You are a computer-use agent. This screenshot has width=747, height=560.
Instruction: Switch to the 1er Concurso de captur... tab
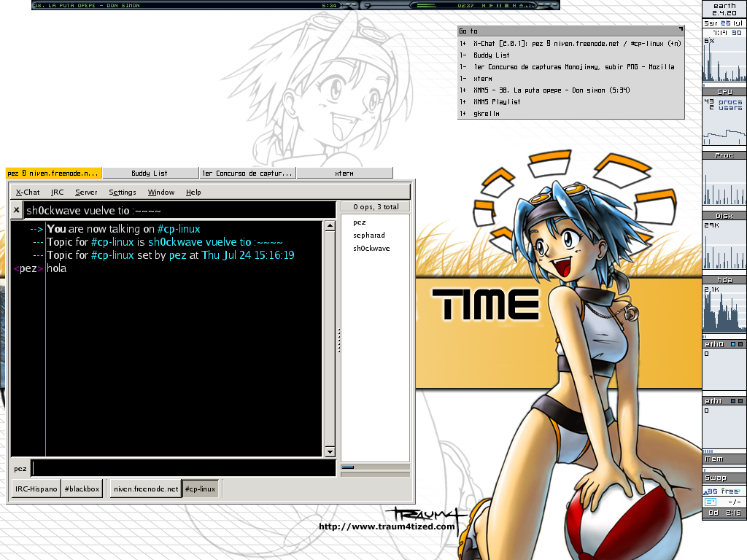point(248,173)
